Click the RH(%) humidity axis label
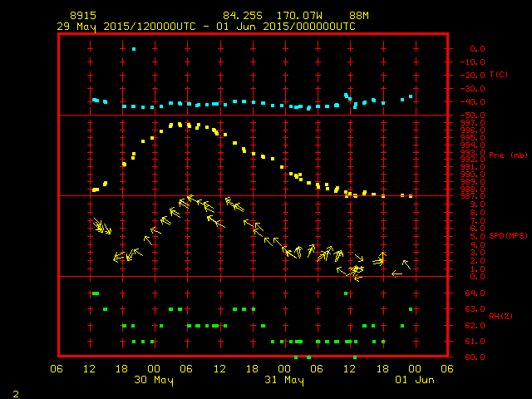 click(500, 317)
